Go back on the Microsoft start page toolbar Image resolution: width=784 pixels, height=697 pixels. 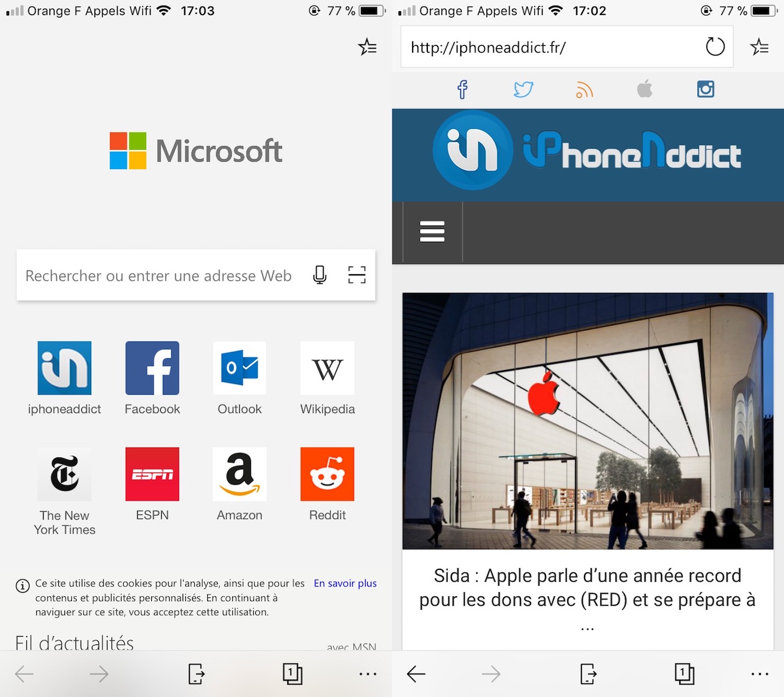point(24,674)
